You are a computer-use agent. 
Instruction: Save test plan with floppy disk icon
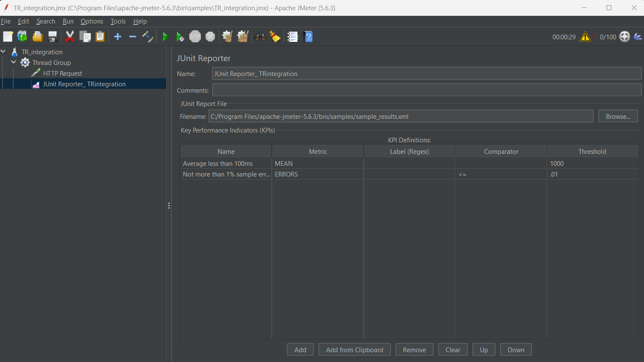53,37
